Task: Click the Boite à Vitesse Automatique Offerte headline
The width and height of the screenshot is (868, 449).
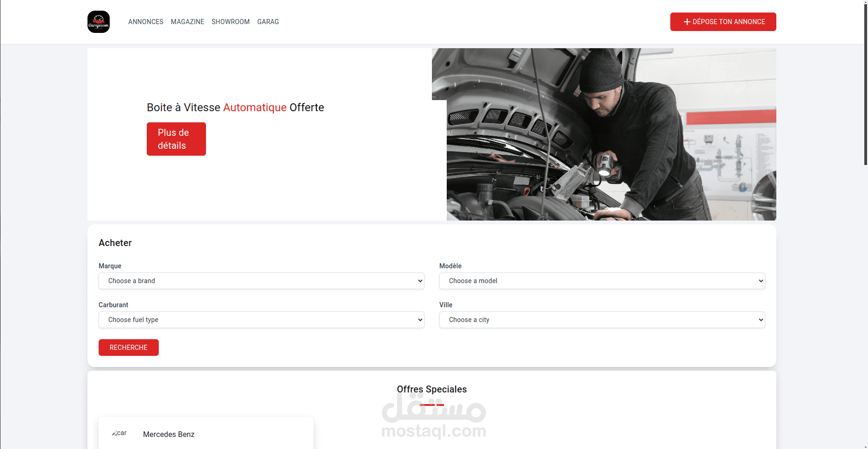Action: [236, 108]
